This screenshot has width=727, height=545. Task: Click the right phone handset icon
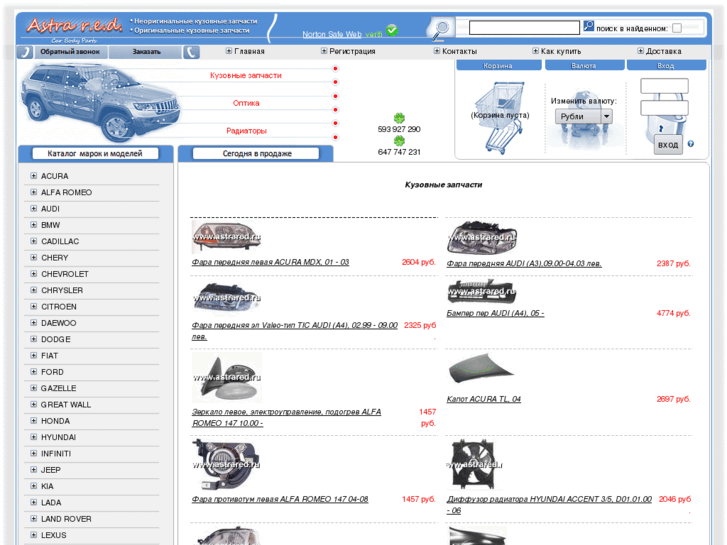click(x=191, y=51)
